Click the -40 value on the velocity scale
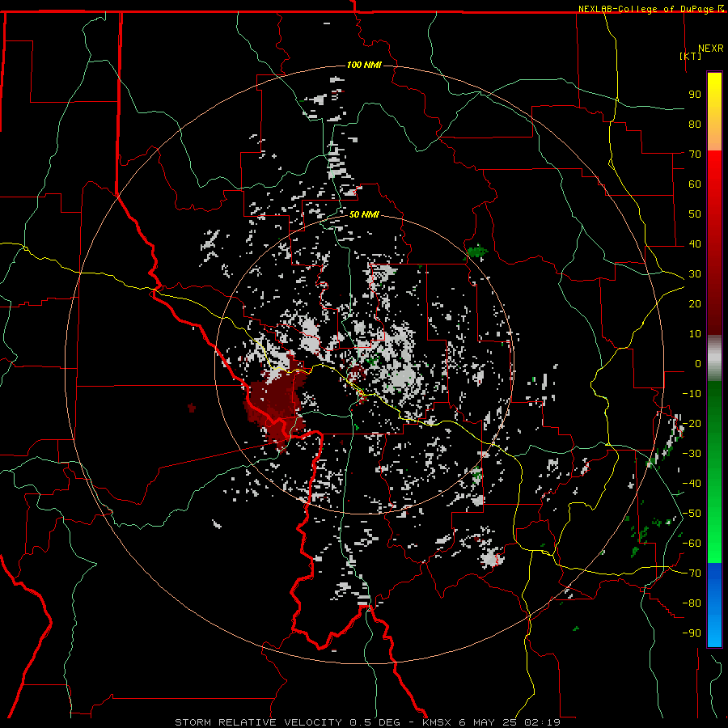Image resolution: width=728 pixels, height=728 pixels. click(x=692, y=484)
